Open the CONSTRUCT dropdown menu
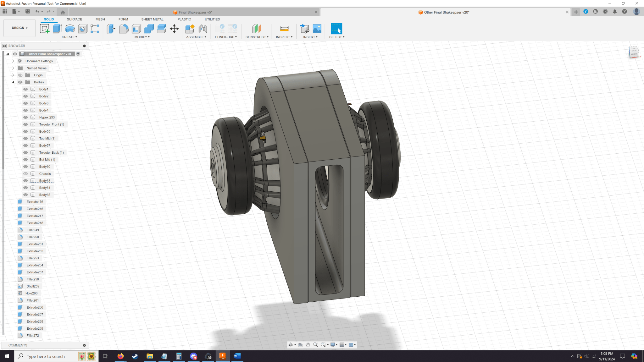The height and width of the screenshot is (362, 644). click(x=257, y=37)
